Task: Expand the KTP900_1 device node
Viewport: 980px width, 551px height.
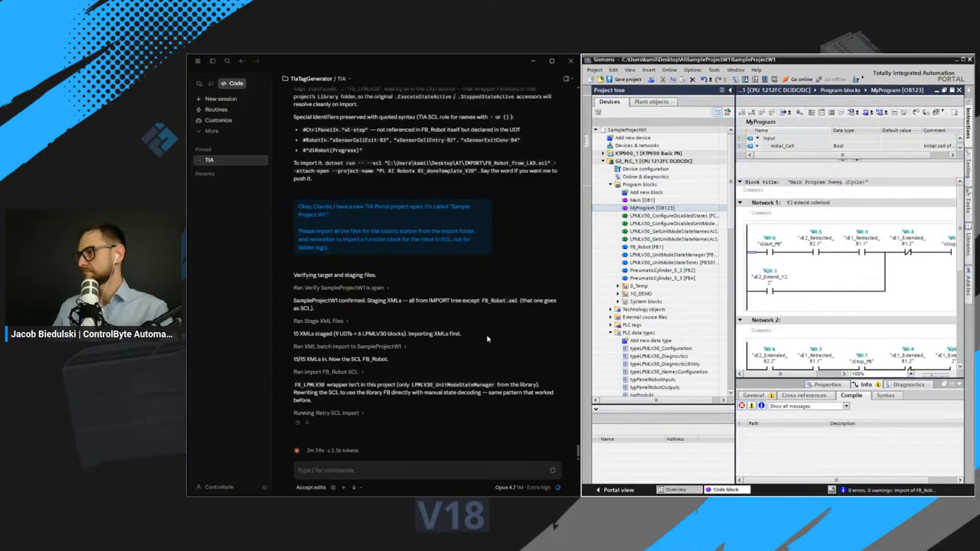Action: [x=603, y=153]
